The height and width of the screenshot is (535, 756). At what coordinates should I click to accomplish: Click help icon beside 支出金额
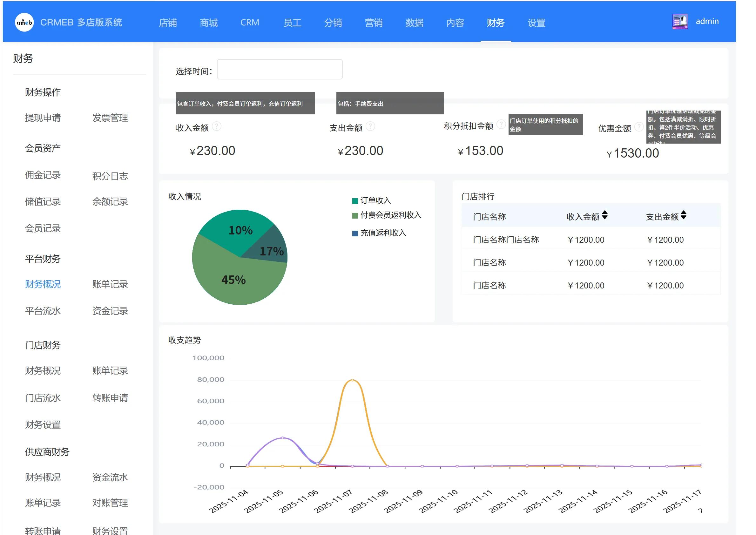[x=370, y=126]
